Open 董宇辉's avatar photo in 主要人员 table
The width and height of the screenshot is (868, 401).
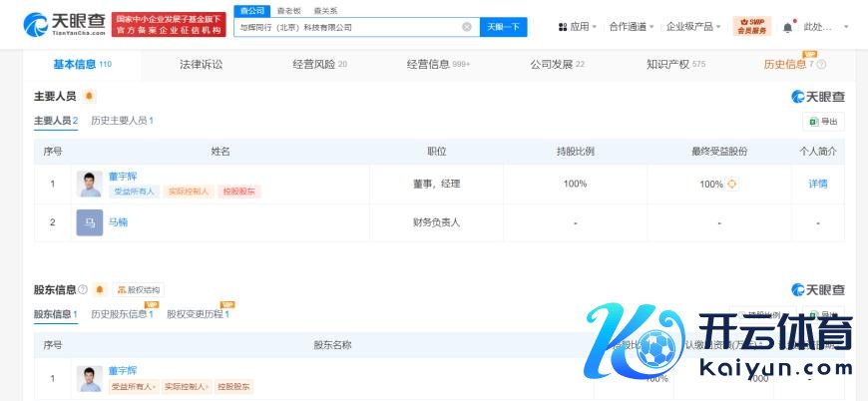click(89, 184)
